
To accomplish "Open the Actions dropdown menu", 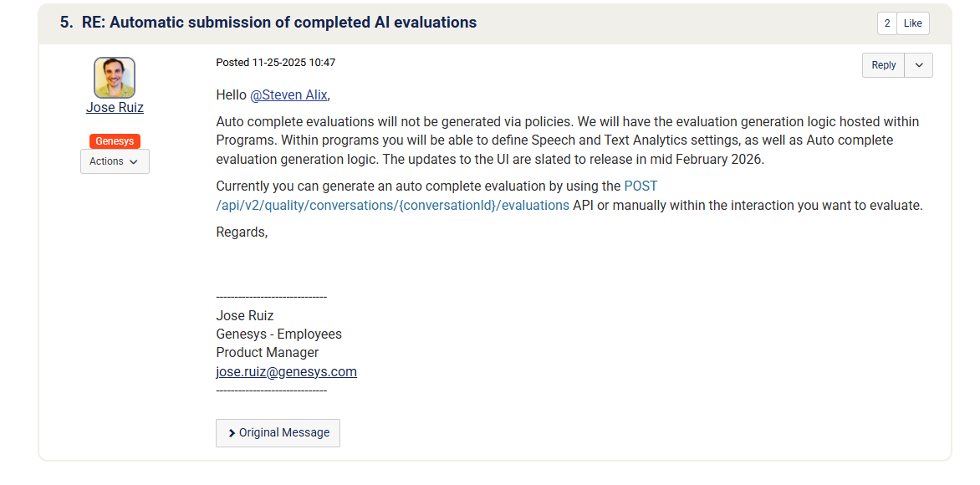I will point(115,161).
